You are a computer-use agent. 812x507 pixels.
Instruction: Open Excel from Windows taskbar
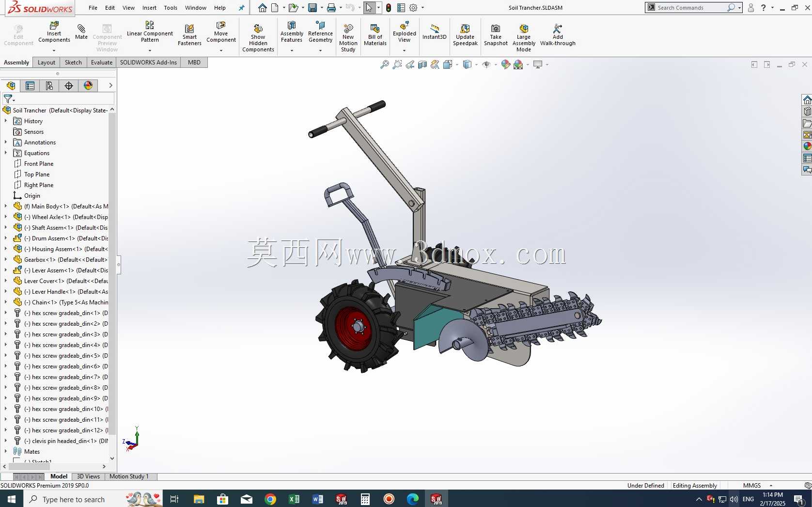click(294, 499)
